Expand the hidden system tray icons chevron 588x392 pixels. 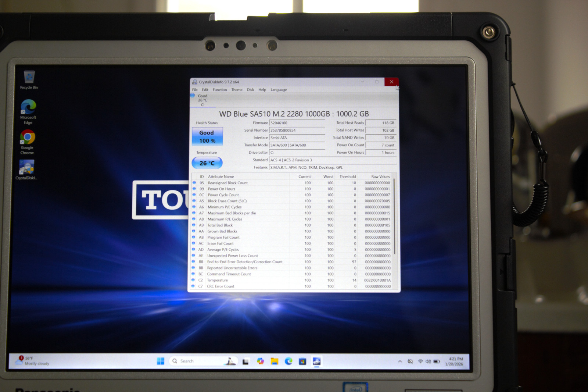[400, 361]
